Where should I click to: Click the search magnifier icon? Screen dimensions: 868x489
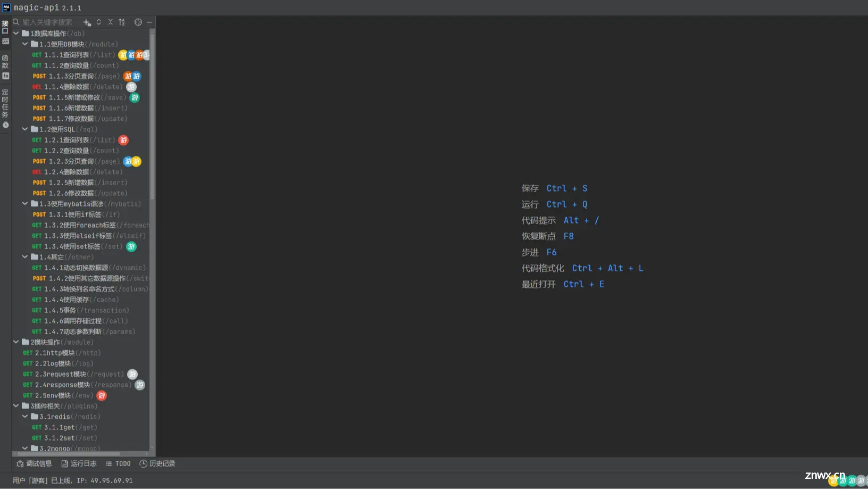point(16,22)
